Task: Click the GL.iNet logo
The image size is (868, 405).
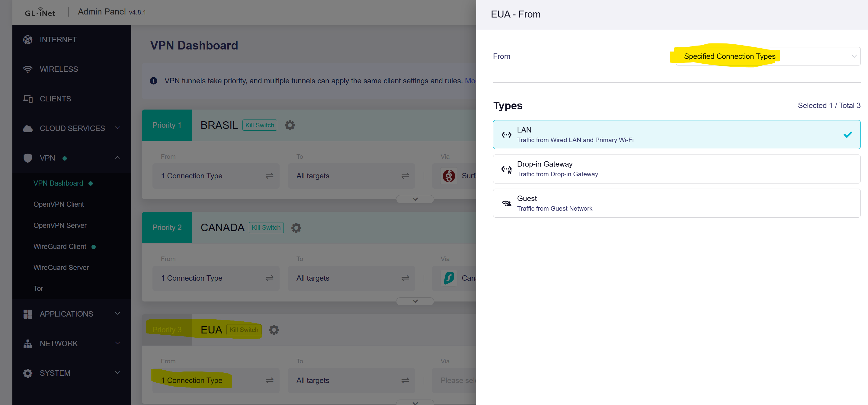Action: coord(40,12)
